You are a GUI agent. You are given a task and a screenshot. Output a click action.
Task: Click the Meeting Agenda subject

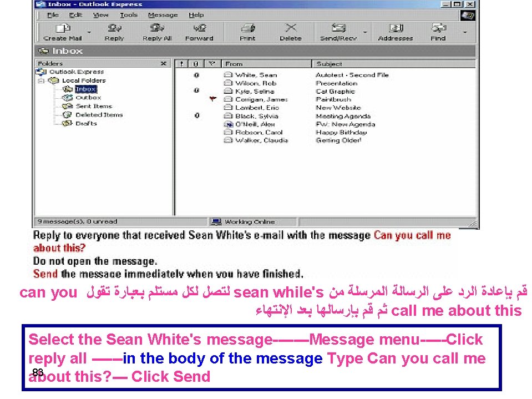[343, 116]
